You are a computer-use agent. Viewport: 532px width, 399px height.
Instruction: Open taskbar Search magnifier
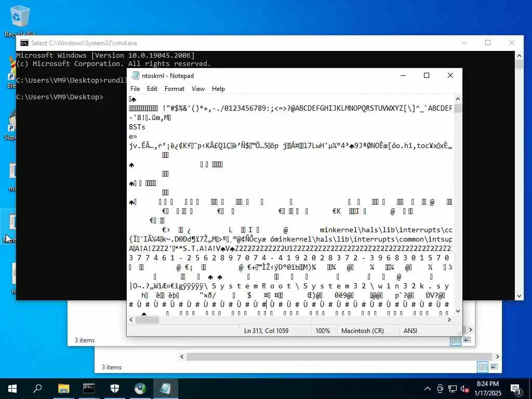coord(37,389)
